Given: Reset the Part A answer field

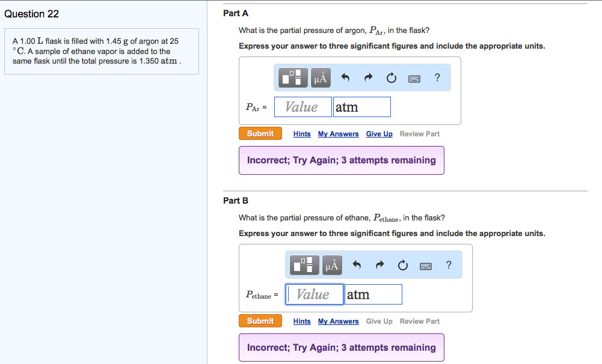Looking at the screenshot, I should tap(391, 77).
